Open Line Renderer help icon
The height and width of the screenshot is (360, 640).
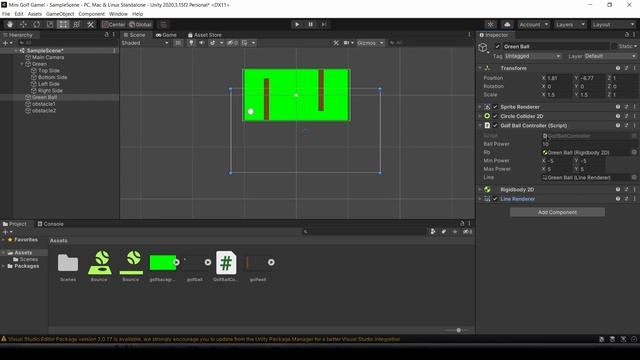[618, 199]
